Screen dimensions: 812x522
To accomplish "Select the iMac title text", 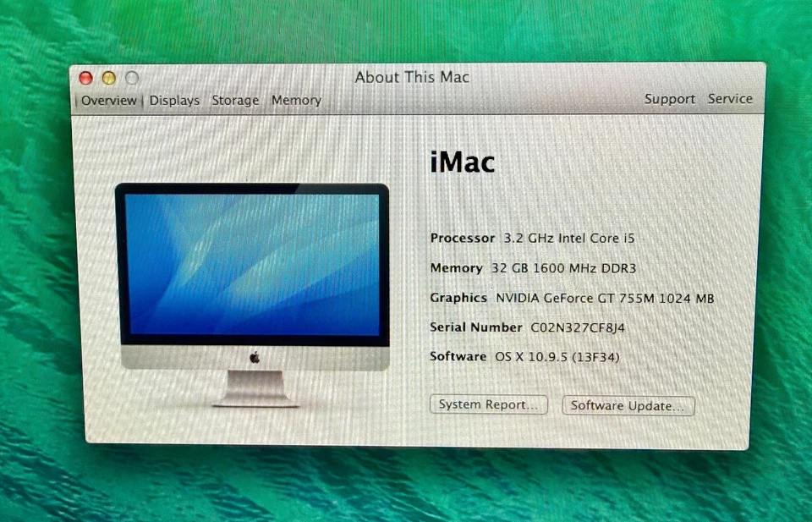I will 462,162.
